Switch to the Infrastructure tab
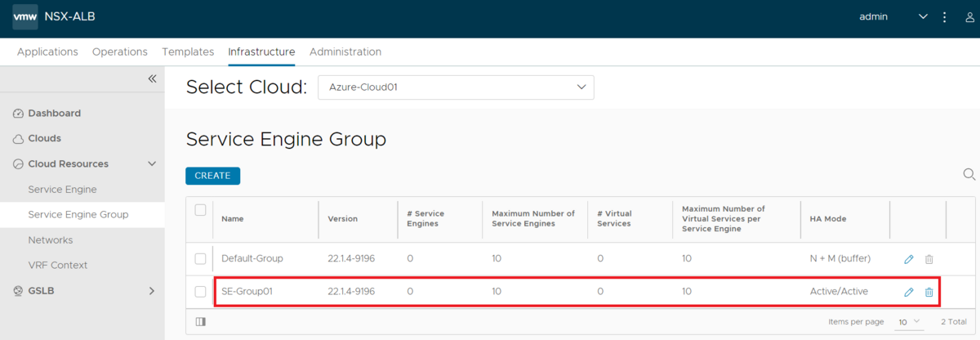This screenshot has width=980, height=340. coord(261,51)
